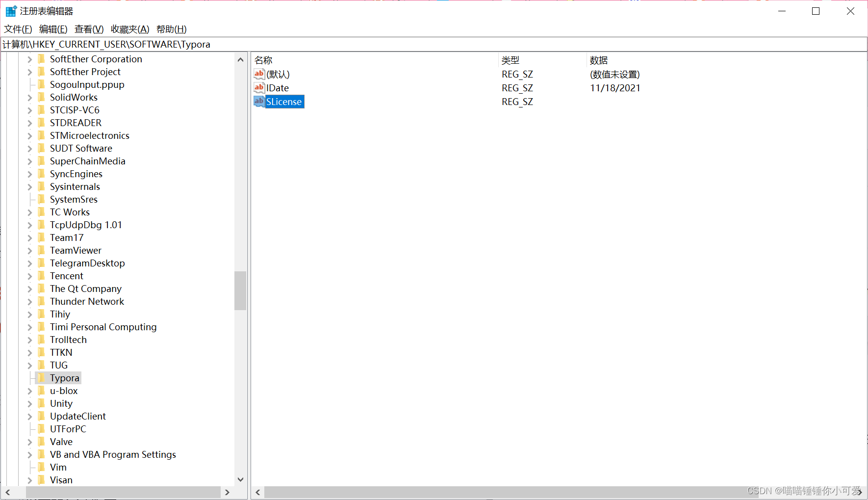Expand The Qt Company key

pos(29,289)
